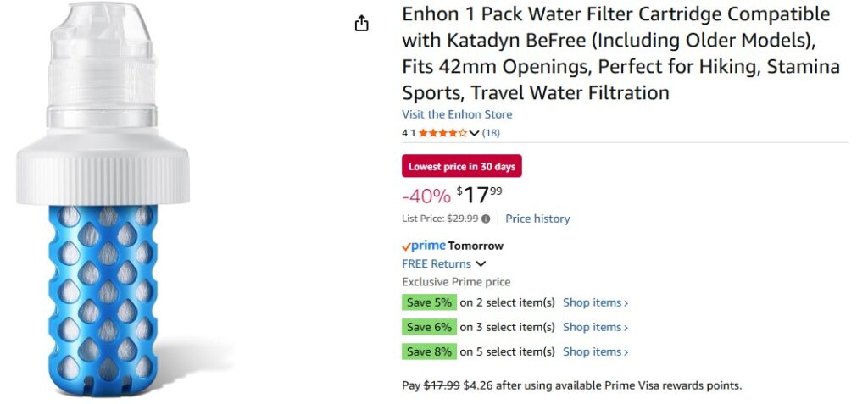868x404 pixels.
Task: Click the green Save 6% badge
Action: pyautogui.click(x=429, y=327)
